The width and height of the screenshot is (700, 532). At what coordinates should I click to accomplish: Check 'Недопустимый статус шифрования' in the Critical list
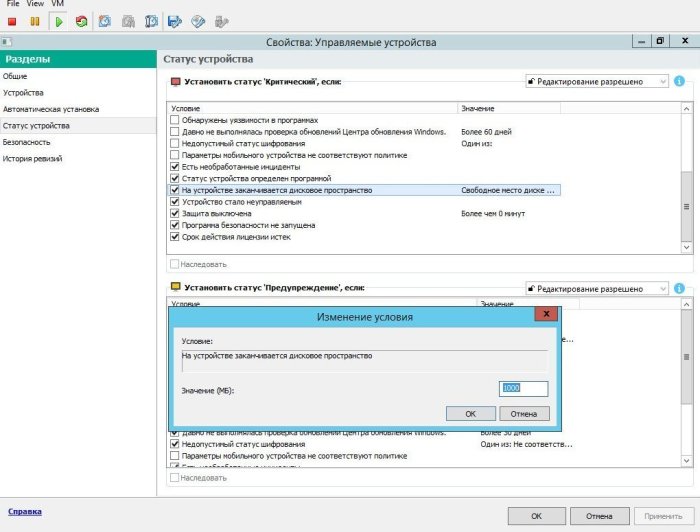pos(175,143)
